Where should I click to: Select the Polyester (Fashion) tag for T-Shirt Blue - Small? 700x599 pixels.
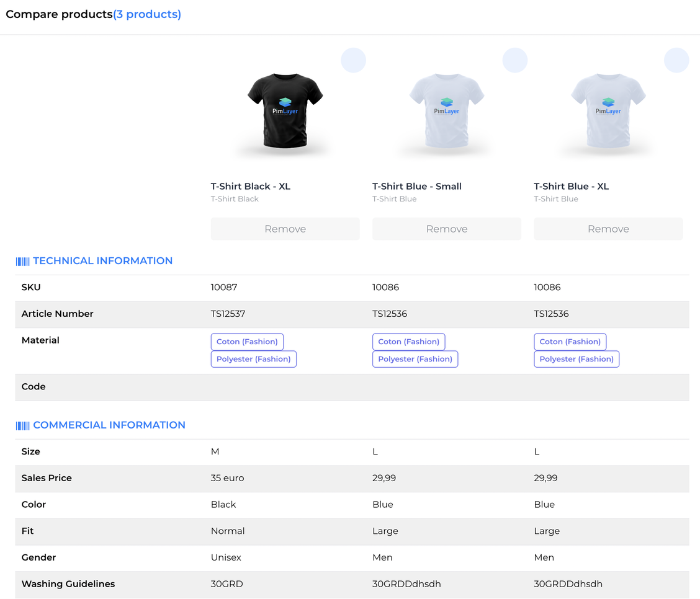[415, 359]
